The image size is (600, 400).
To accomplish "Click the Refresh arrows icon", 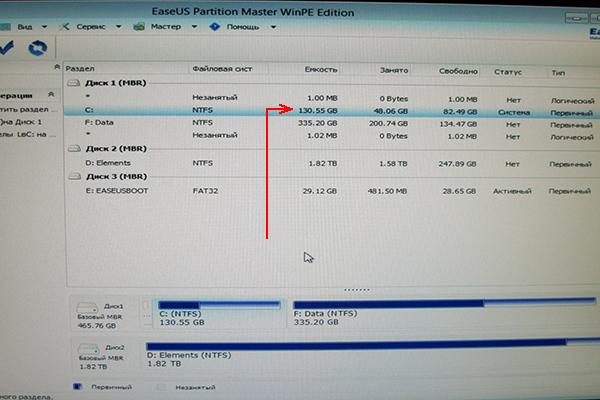I will (x=38, y=48).
